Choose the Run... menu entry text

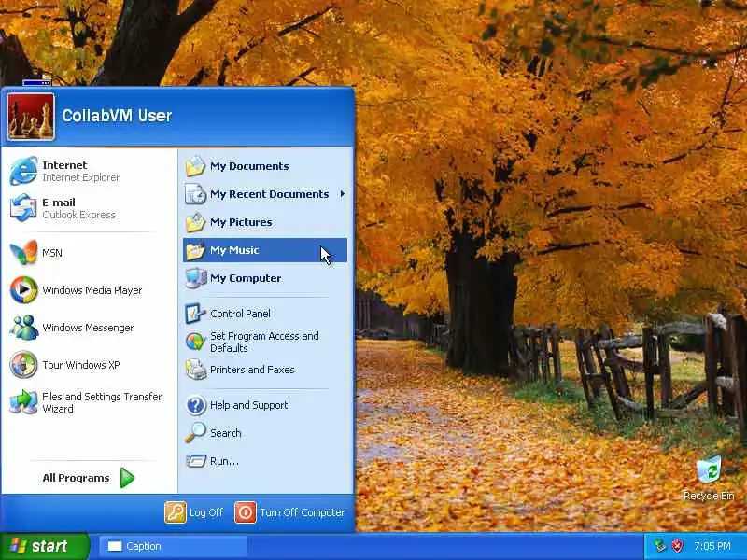point(224,461)
